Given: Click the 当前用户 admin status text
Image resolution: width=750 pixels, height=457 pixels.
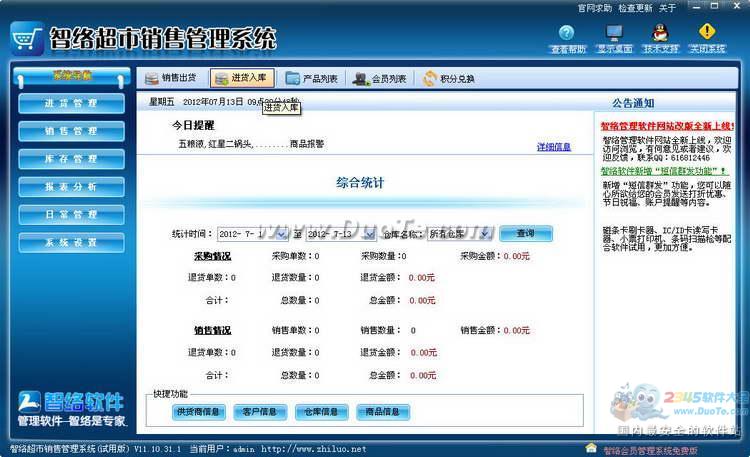Looking at the screenshot, I should click(x=222, y=449).
